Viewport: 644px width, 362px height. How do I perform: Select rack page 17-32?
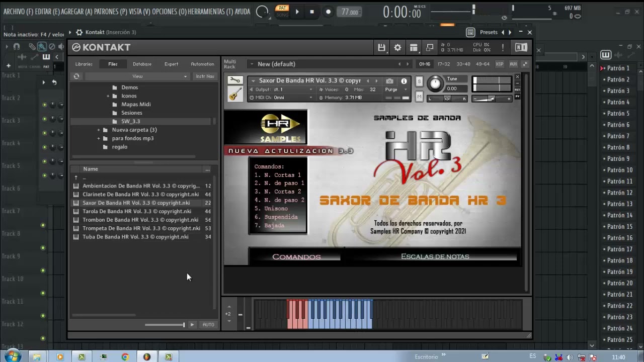[443, 64]
